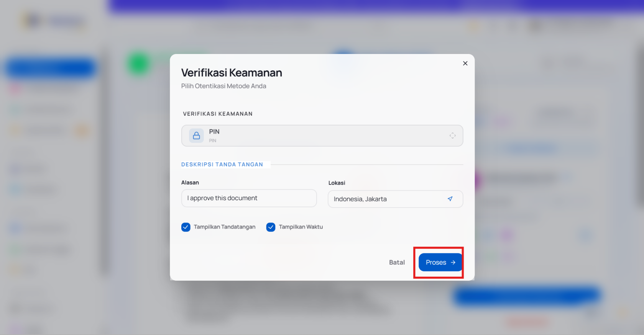Close the Verifikasi Keamanan dialog
This screenshot has width=644, height=335.
pos(465,63)
